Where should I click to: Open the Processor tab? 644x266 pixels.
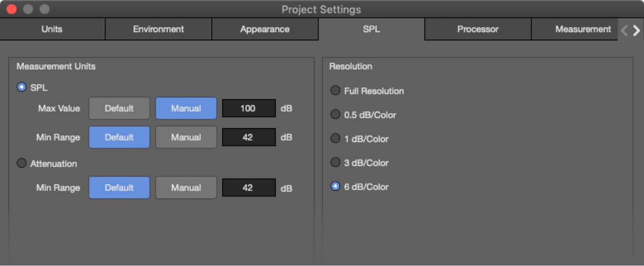coord(478,29)
